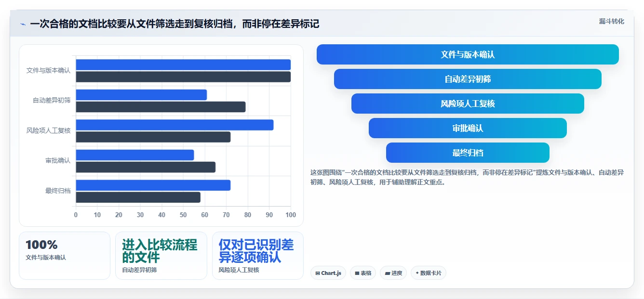The width and height of the screenshot is (644, 299).
Task: Click the 文件与版本确认 caption under 100%
Action: point(46,258)
